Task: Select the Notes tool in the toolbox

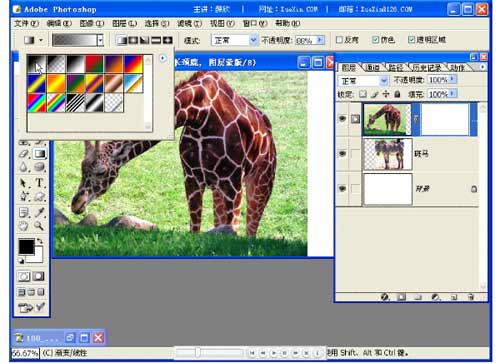Action: point(24,212)
